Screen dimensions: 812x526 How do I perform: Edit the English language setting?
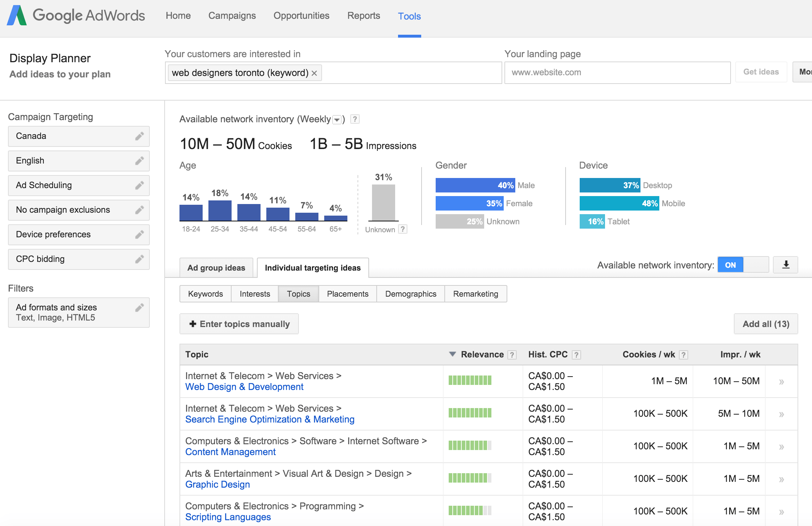coord(139,161)
